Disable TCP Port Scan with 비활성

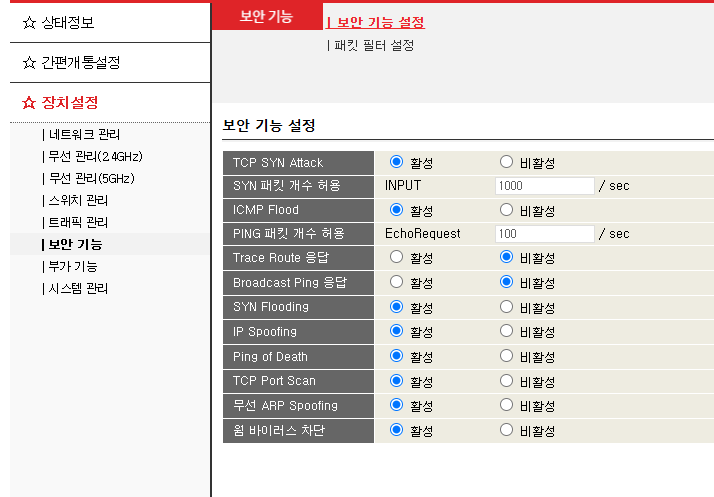[x=506, y=381]
